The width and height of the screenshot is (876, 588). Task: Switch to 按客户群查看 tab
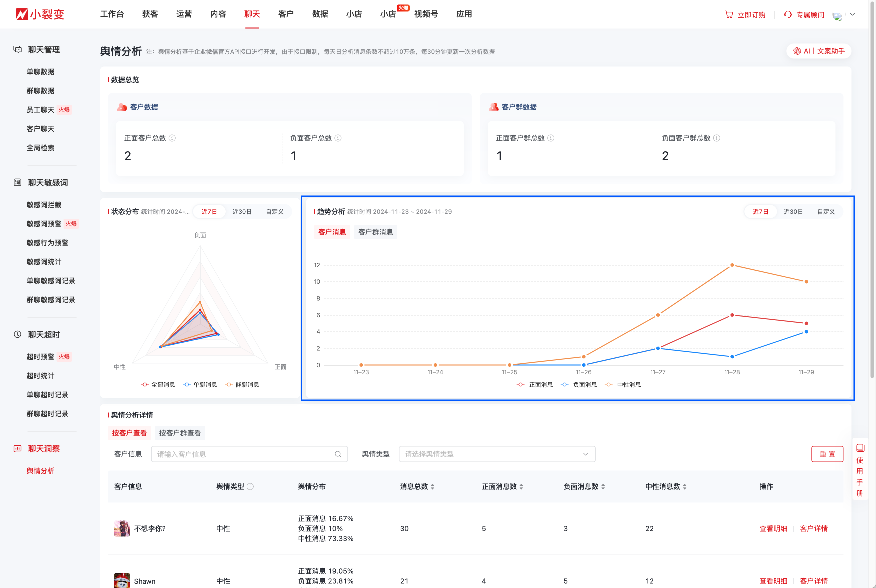click(x=180, y=433)
